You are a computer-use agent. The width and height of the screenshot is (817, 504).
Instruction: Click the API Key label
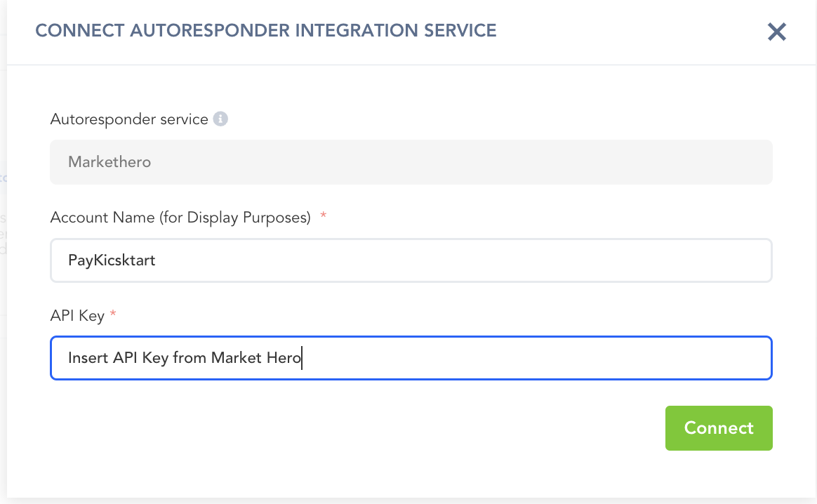click(x=77, y=316)
